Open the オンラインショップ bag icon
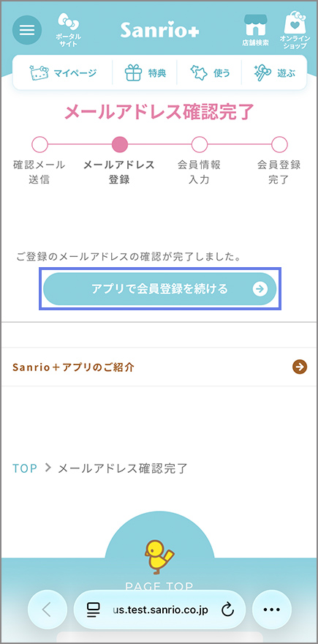Screen dimensions: 318x644 [x=295, y=30]
